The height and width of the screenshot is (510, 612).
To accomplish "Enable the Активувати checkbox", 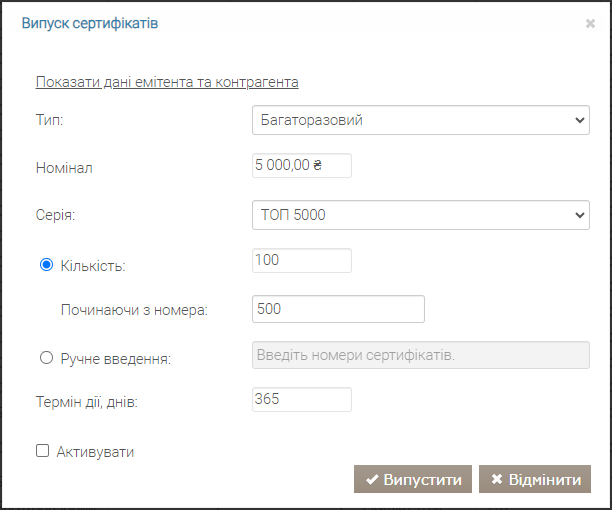I will click(43, 450).
